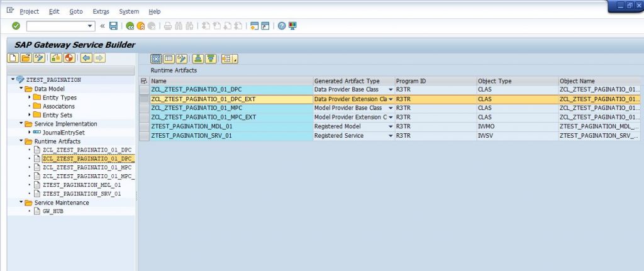Viewport: 644px width, 271px height.
Task: Click the Object Type column header
Action: click(x=518, y=81)
